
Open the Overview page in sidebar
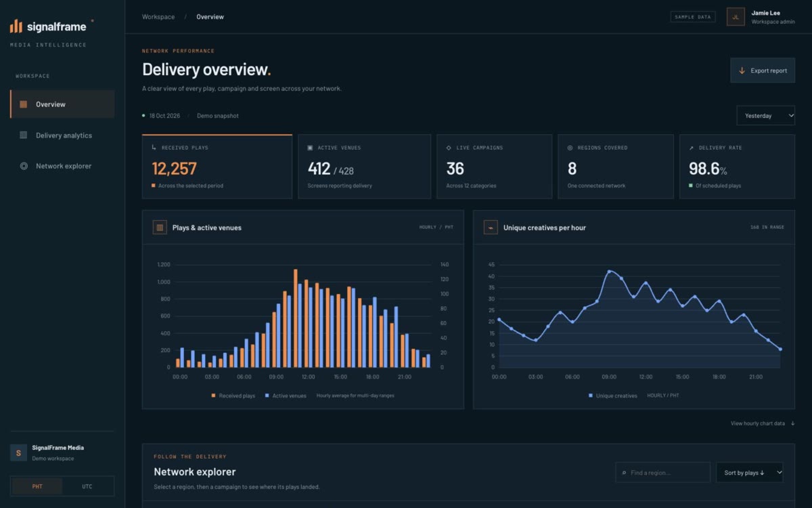tap(62, 104)
